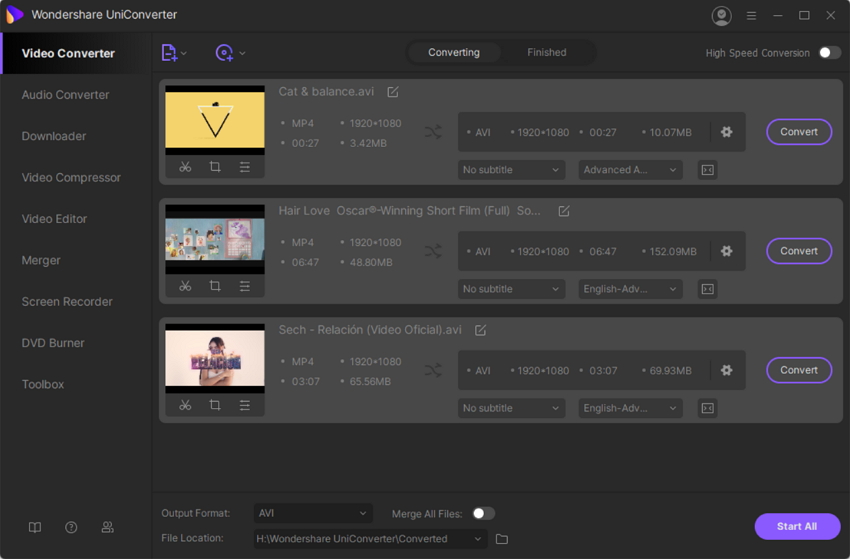Click the Start All button
The width and height of the screenshot is (850, 559).
tap(797, 526)
